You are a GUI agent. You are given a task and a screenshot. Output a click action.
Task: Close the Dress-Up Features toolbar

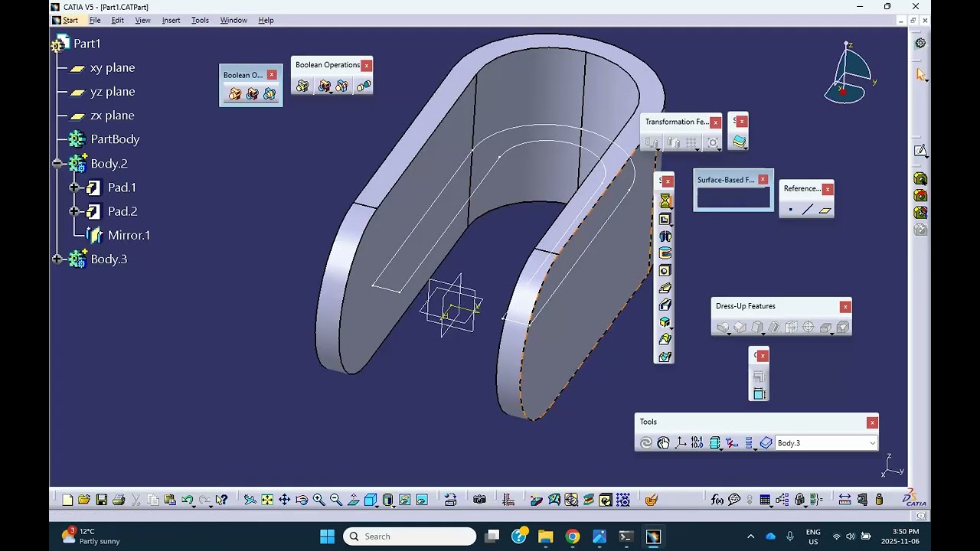(x=845, y=307)
